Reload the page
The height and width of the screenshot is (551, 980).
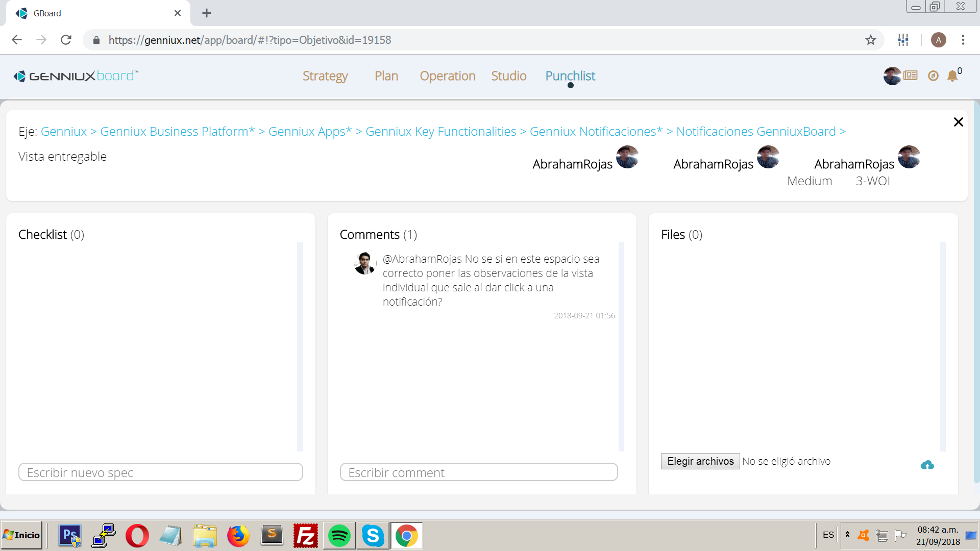pyautogui.click(x=66, y=40)
